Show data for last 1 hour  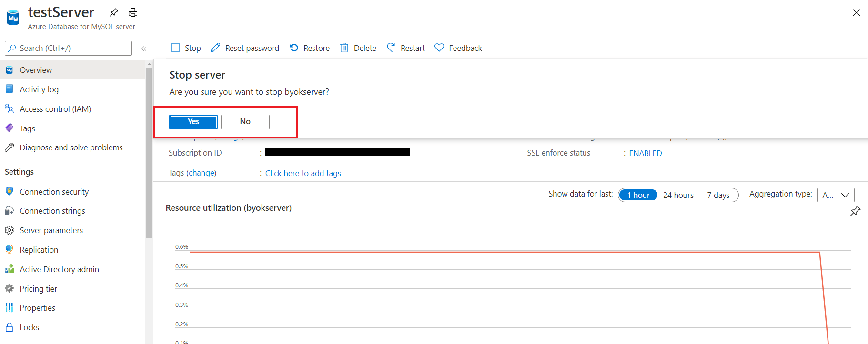pos(638,195)
